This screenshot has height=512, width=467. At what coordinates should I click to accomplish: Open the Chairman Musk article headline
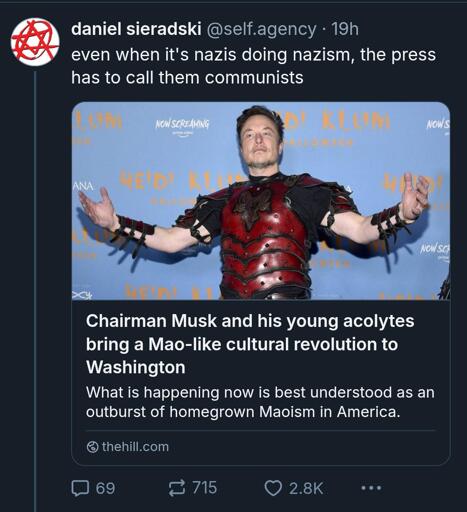[250, 344]
